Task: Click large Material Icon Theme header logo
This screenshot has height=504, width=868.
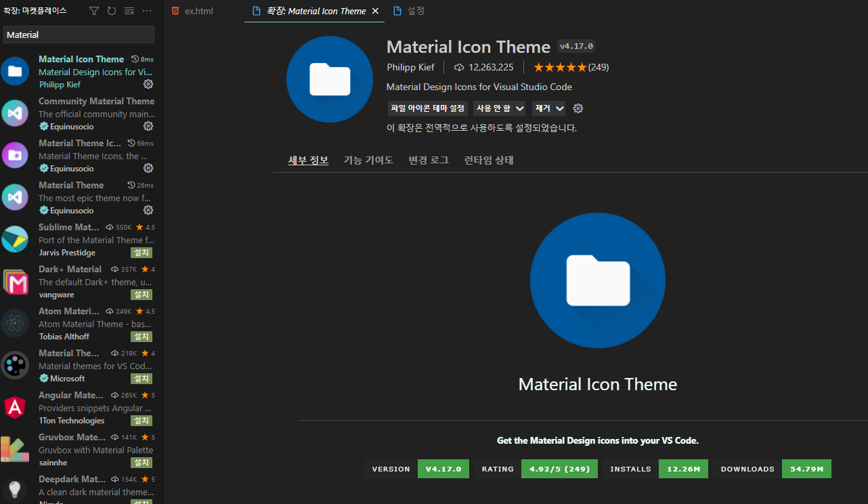Action: [x=330, y=79]
